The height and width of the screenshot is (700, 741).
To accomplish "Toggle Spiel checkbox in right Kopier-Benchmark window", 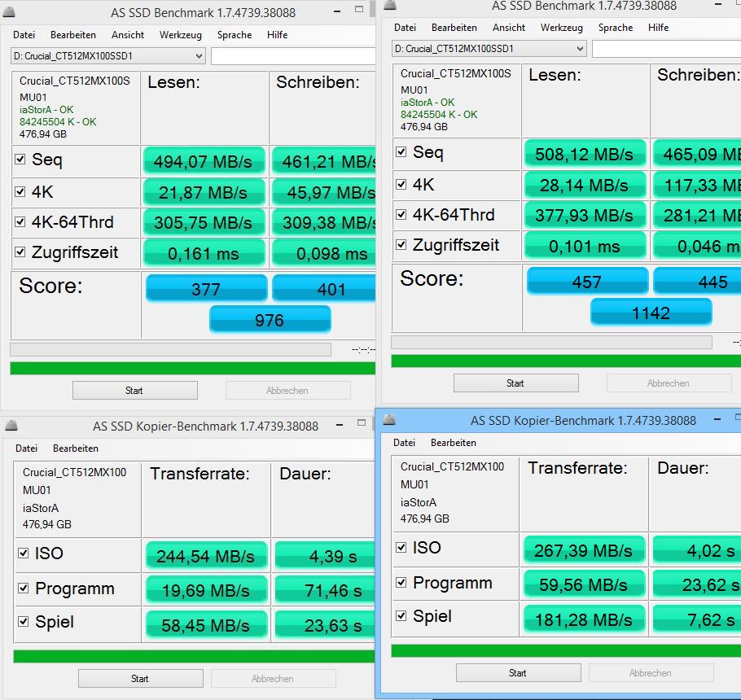I will point(401,615).
